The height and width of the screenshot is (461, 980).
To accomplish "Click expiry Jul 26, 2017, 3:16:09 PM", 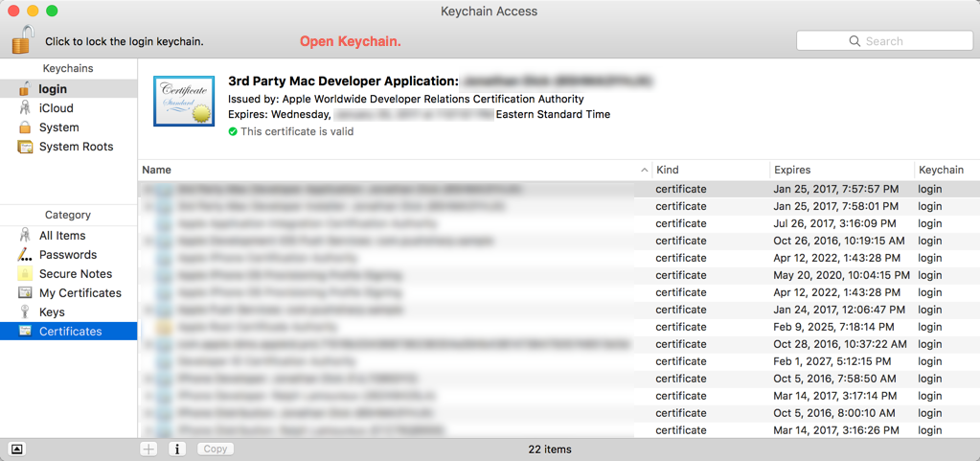I will [835, 224].
